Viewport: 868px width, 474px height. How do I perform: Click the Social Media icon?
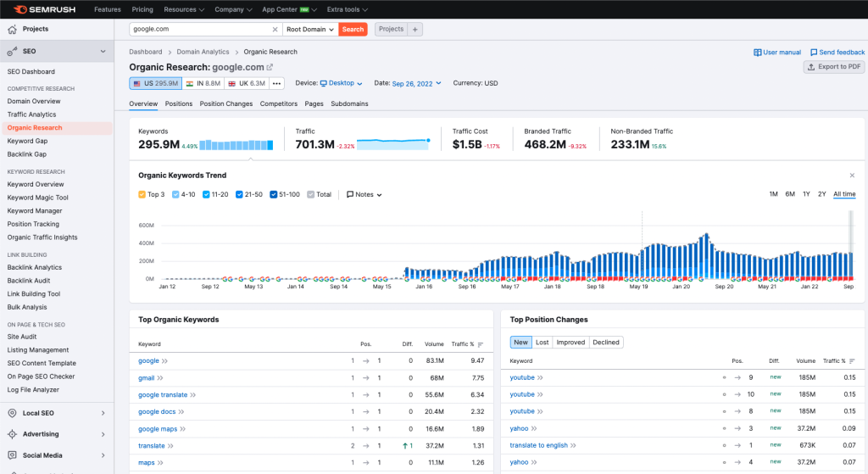tap(12, 455)
